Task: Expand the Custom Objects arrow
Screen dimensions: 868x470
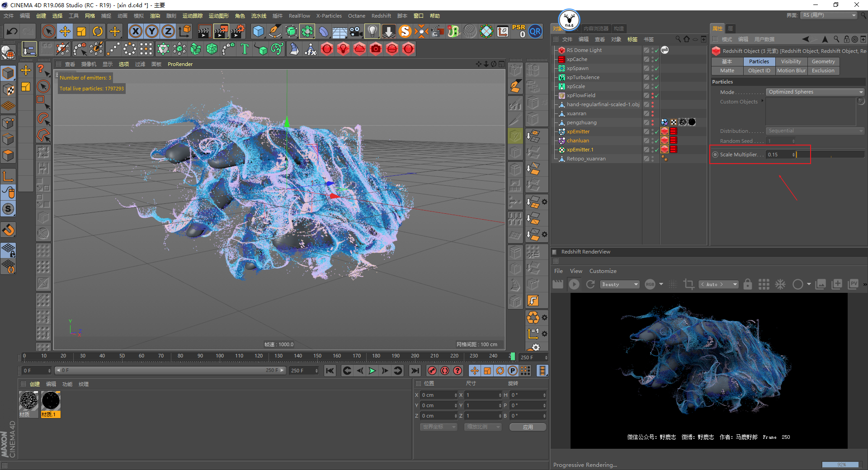Action: (762, 101)
